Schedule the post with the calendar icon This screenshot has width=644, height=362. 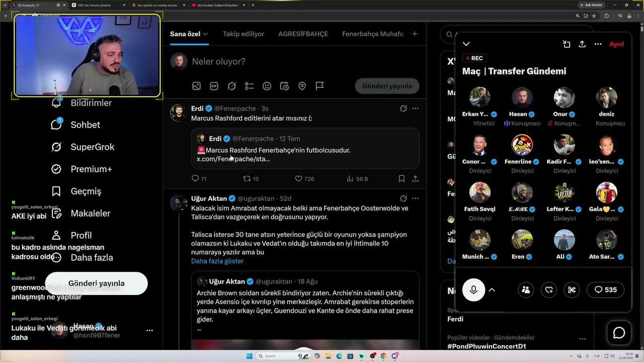tap(284, 86)
